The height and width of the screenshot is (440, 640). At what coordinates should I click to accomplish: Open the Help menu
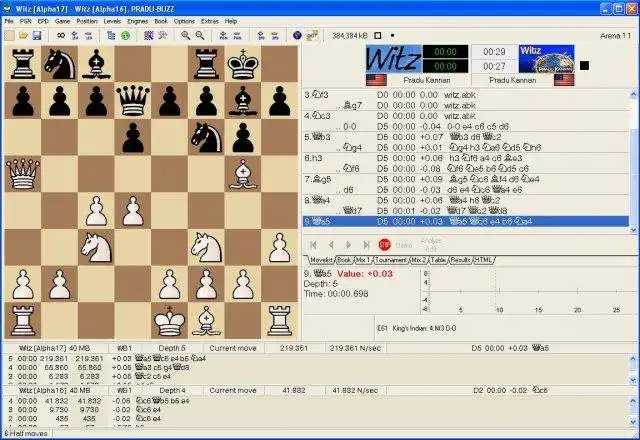(231, 21)
